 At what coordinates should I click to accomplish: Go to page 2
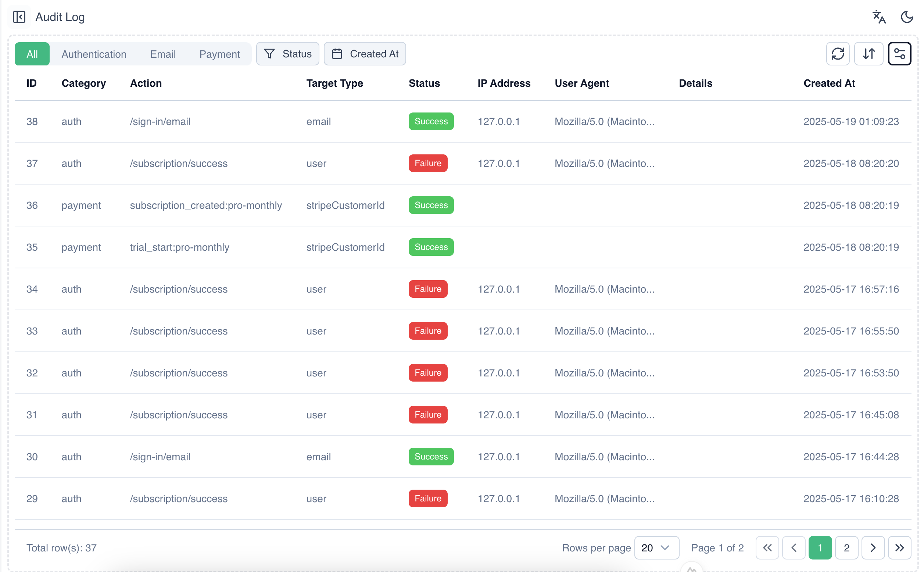tap(846, 547)
